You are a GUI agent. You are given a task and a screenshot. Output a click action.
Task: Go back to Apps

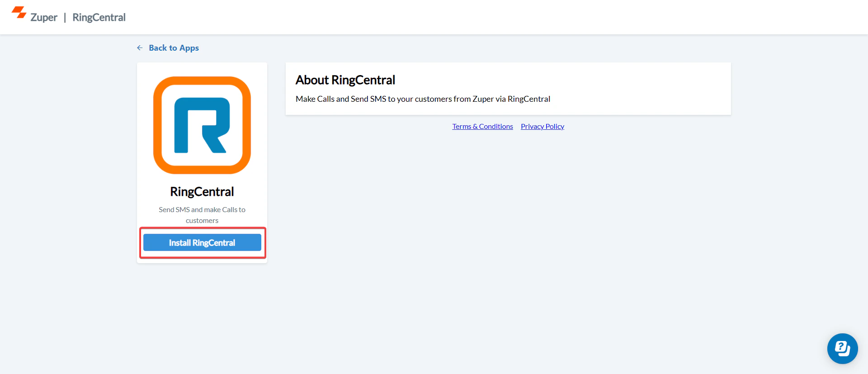point(174,48)
